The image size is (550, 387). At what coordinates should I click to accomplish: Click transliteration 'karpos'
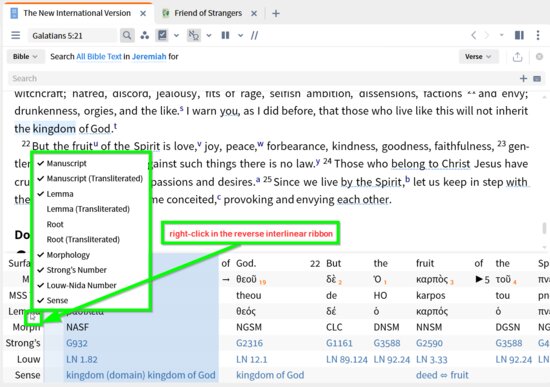click(x=431, y=295)
